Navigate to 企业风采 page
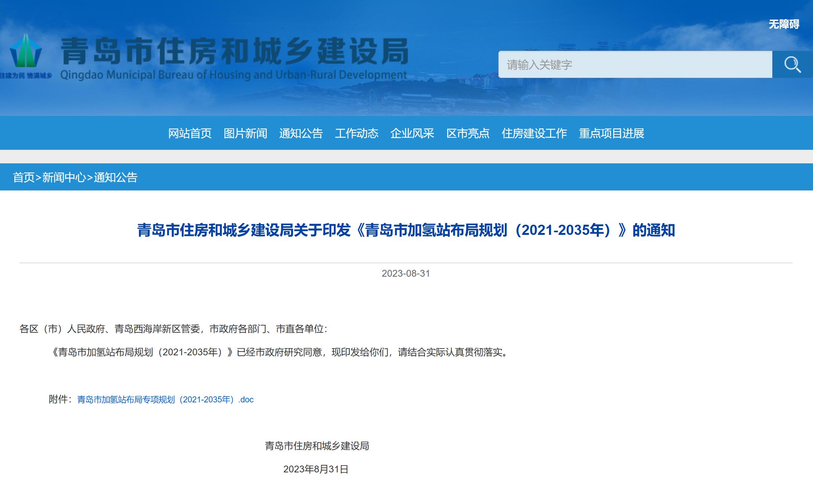813x504 pixels. point(412,133)
